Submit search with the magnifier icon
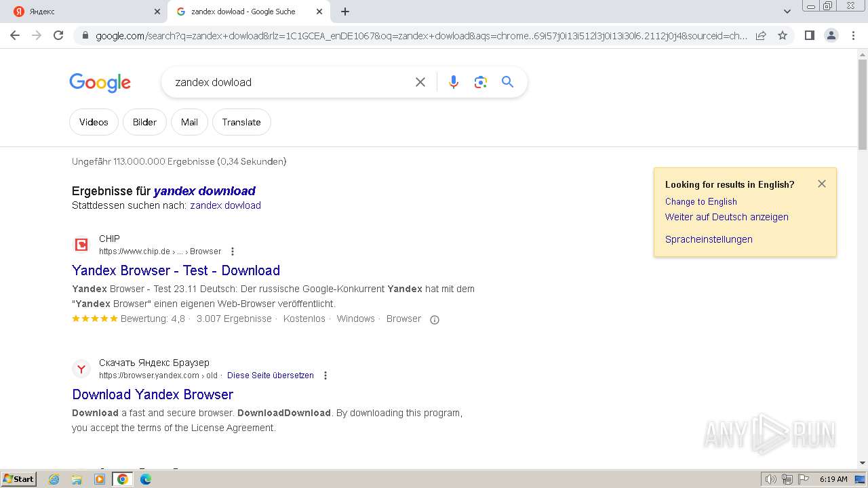This screenshot has height=488, width=868. coord(507,82)
